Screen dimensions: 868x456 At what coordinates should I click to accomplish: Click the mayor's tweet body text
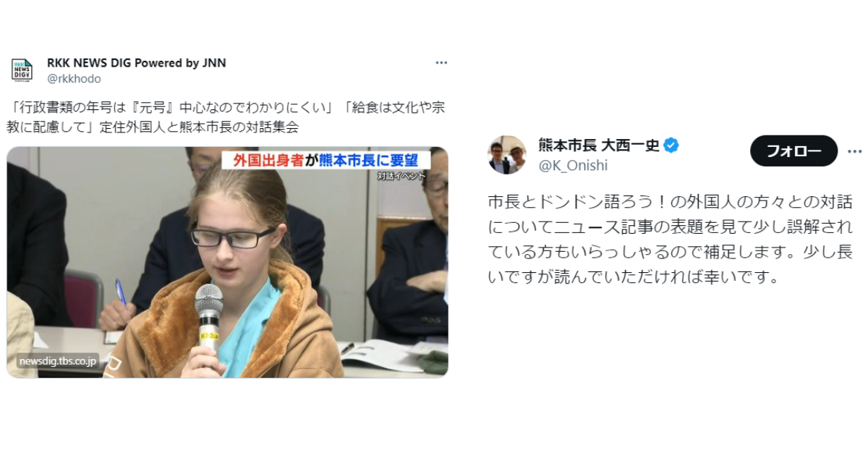671,239
